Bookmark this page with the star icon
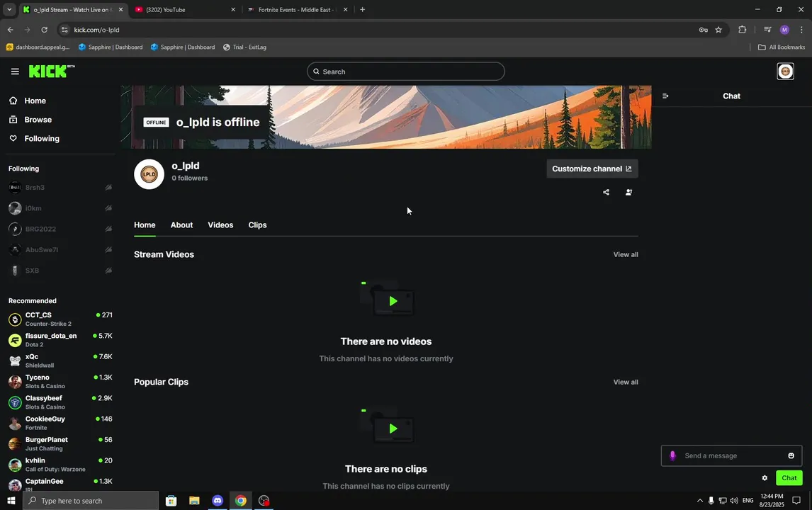The width and height of the screenshot is (812, 510). click(x=718, y=30)
